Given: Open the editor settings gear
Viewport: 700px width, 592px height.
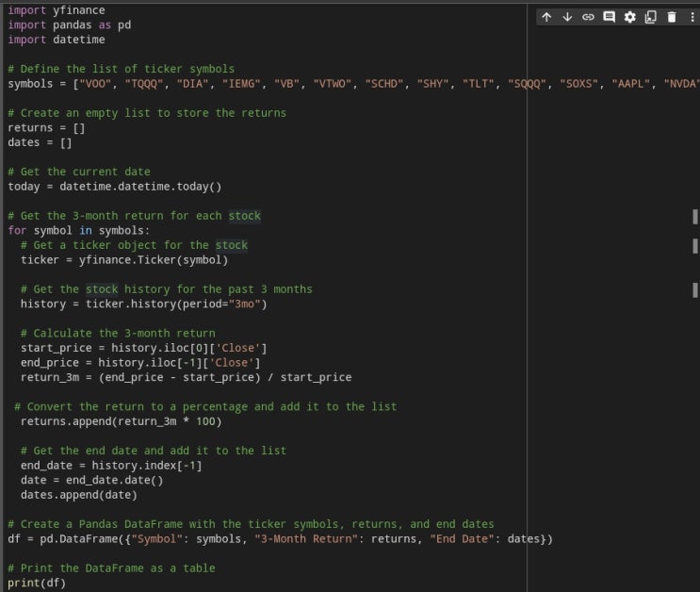Looking at the screenshot, I should click(629, 17).
